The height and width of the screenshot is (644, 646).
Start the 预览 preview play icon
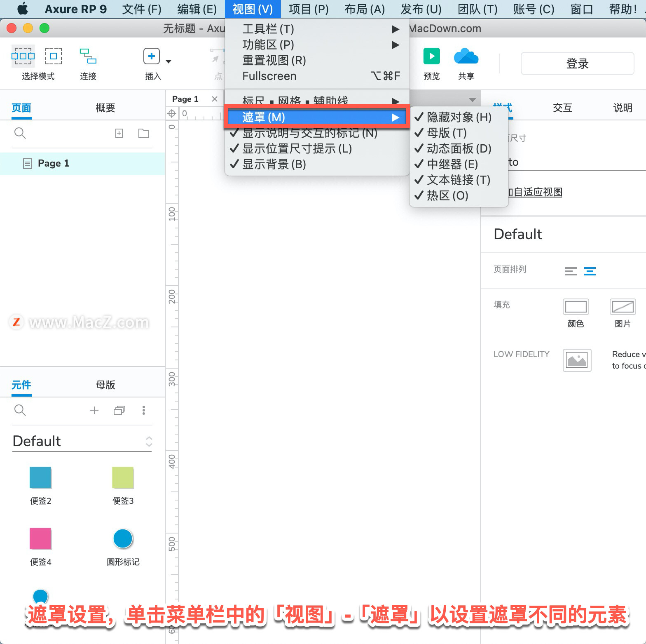(x=432, y=56)
